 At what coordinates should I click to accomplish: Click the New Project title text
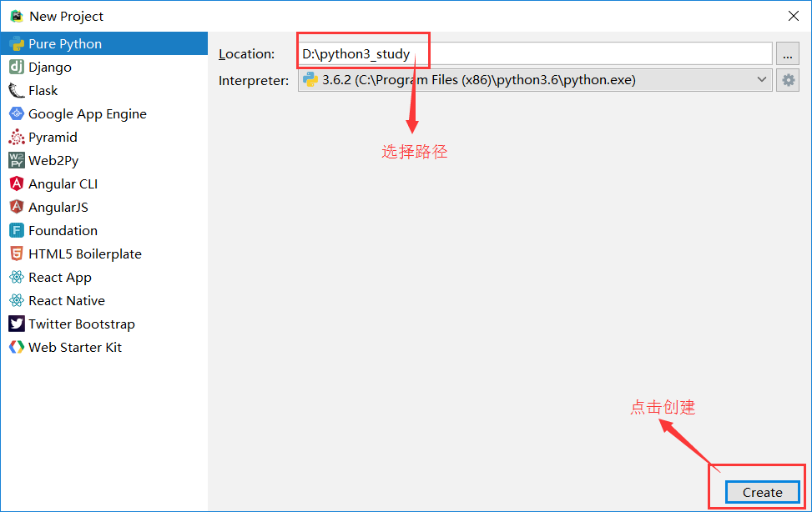[x=66, y=17]
